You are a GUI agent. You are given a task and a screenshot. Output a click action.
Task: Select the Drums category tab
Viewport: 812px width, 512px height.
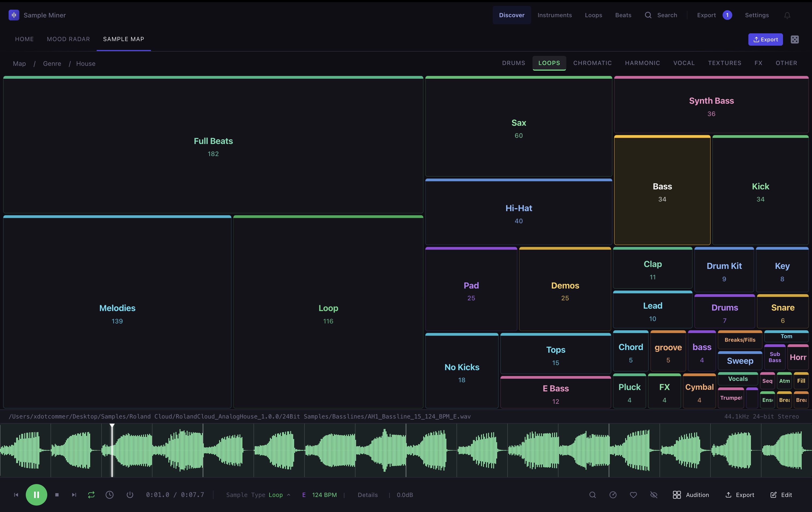click(514, 63)
